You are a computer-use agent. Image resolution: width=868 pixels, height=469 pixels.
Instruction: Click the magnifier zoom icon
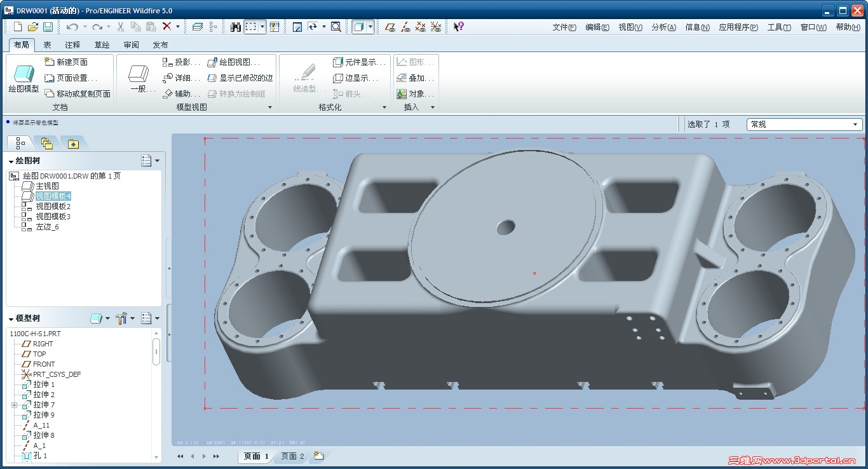336,27
